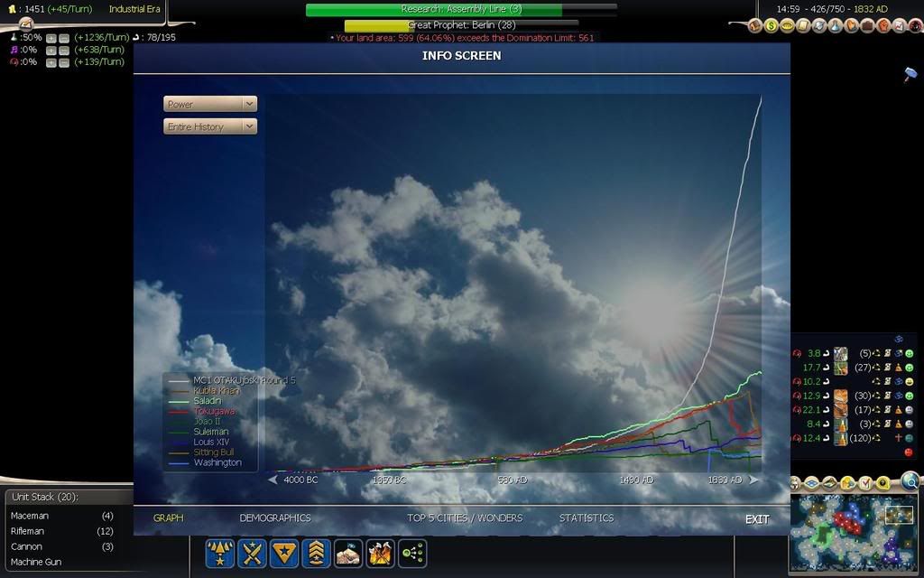Click the hill flag action icon
The width and height of the screenshot is (924, 578).
pos(348,554)
